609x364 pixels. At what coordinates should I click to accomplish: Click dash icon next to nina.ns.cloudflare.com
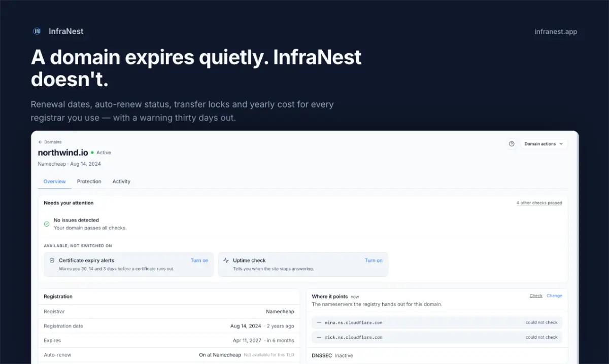point(319,322)
